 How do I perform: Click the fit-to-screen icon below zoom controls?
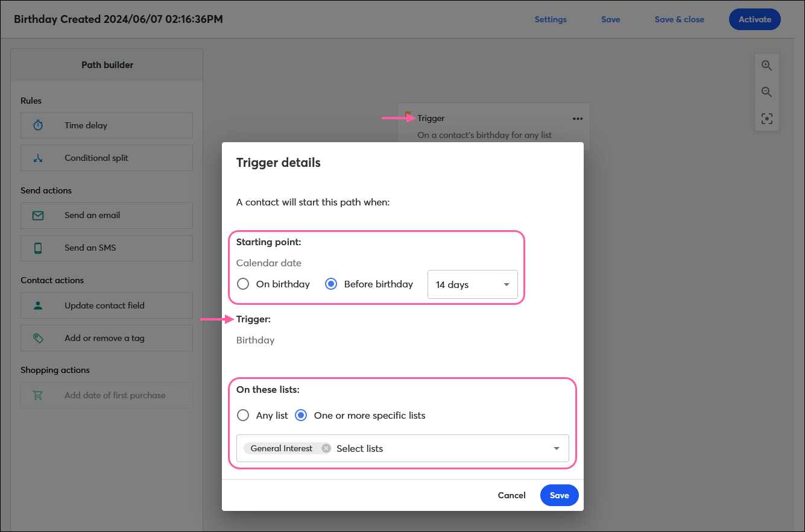coord(766,119)
